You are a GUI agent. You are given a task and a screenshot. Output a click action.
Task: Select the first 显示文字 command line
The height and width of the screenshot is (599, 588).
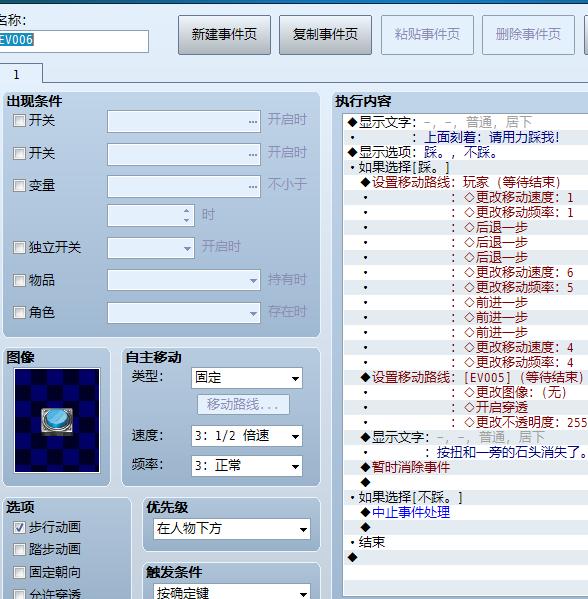[x=465, y=122]
